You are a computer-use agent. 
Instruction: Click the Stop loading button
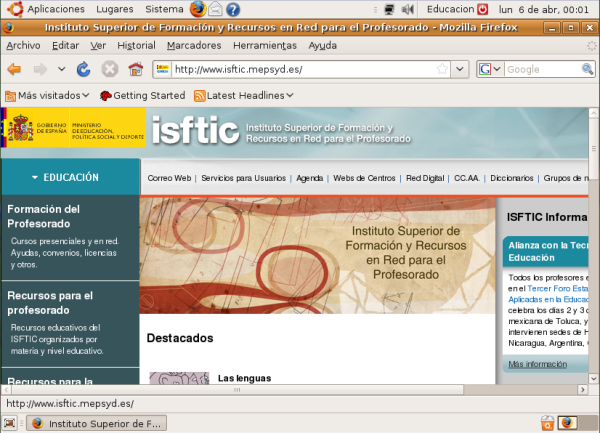[x=110, y=70]
